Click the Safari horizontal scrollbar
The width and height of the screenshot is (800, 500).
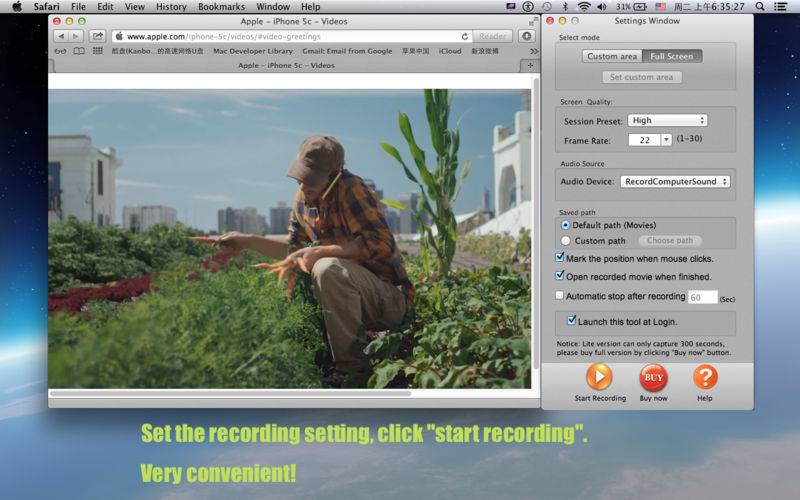point(230,393)
